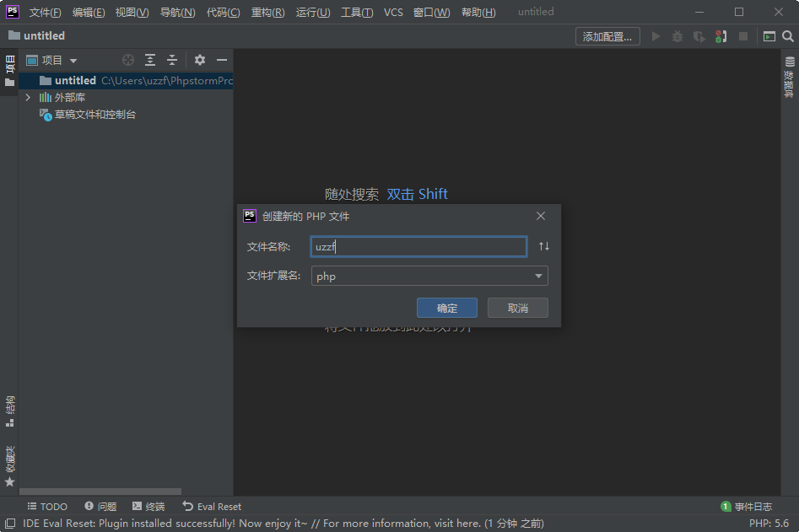The height and width of the screenshot is (532, 799).
Task: Click the Debug bug toolbar icon
Action: 678,36
